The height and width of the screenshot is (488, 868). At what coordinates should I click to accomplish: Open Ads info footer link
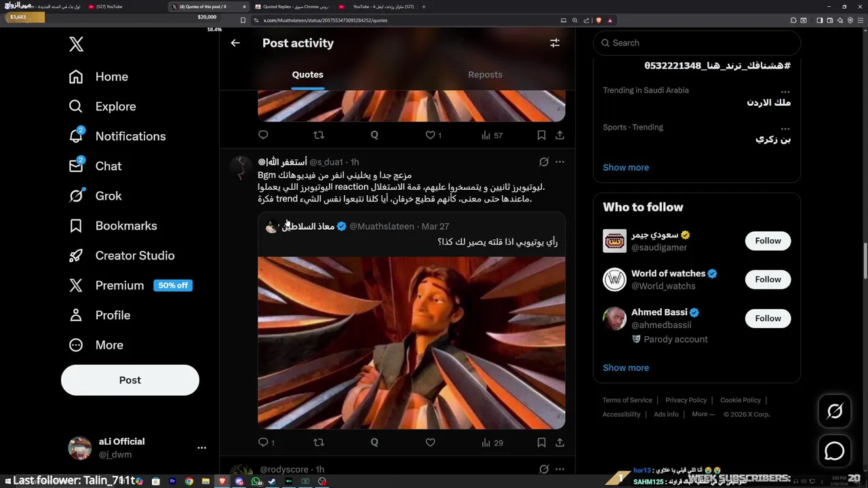pyautogui.click(x=666, y=414)
